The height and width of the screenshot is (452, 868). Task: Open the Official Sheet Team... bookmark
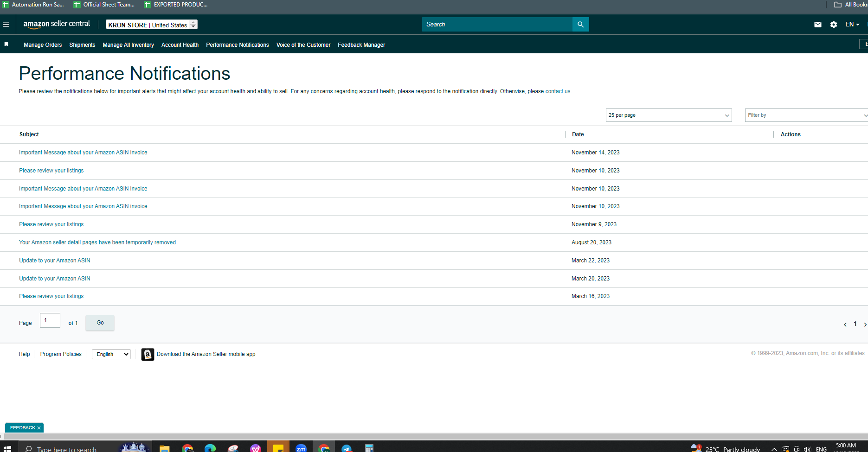(104, 5)
